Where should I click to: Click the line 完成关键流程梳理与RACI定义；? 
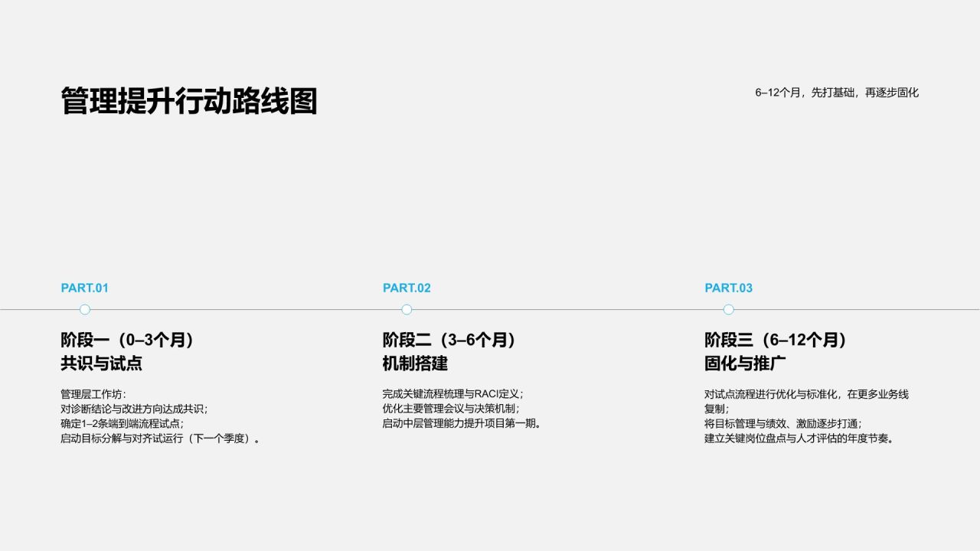coord(453,394)
